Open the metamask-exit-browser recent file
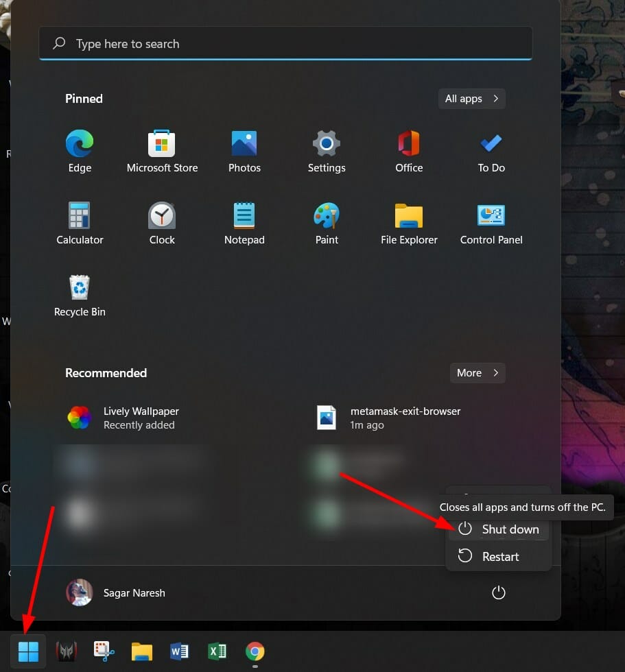 click(388, 418)
